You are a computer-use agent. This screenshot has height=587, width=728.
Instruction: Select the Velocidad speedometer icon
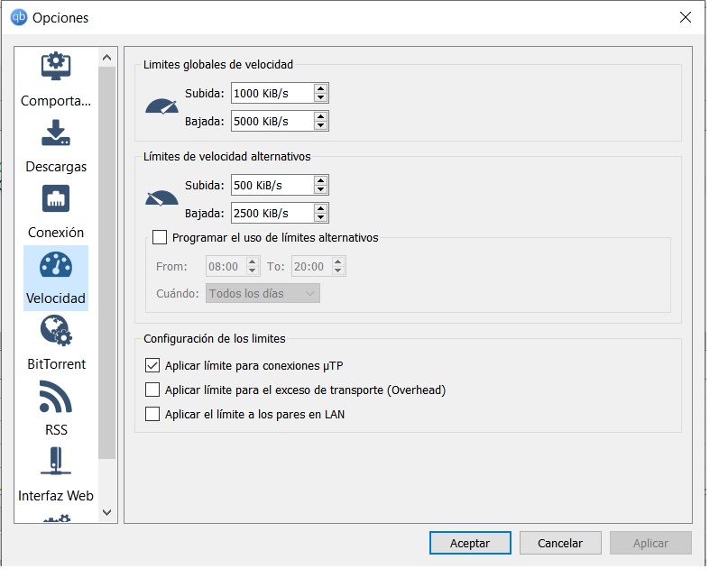point(56,266)
